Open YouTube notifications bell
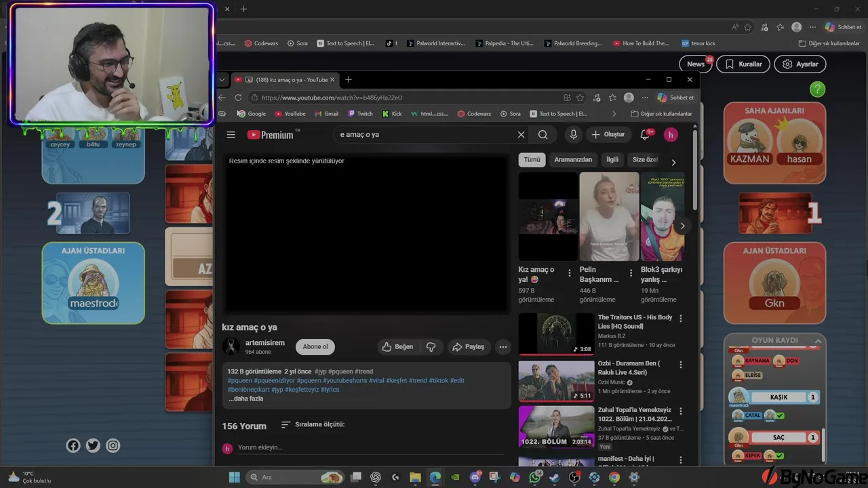Image resolution: width=868 pixels, height=488 pixels. point(646,135)
